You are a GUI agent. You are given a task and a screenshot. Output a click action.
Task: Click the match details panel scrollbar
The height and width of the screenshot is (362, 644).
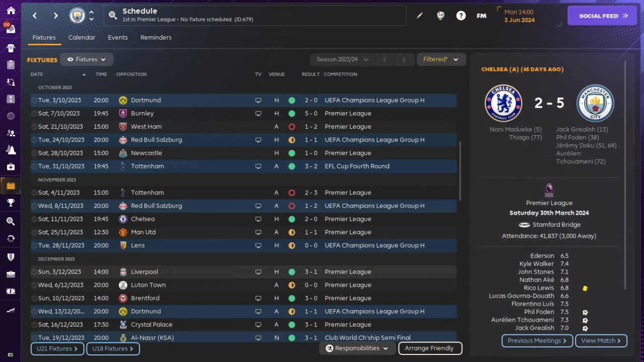(626, 175)
